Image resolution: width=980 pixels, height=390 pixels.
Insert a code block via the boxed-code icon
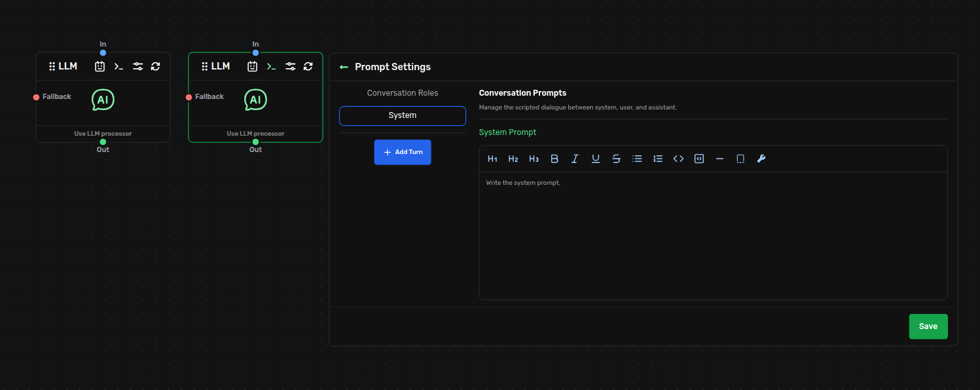[699, 159]
